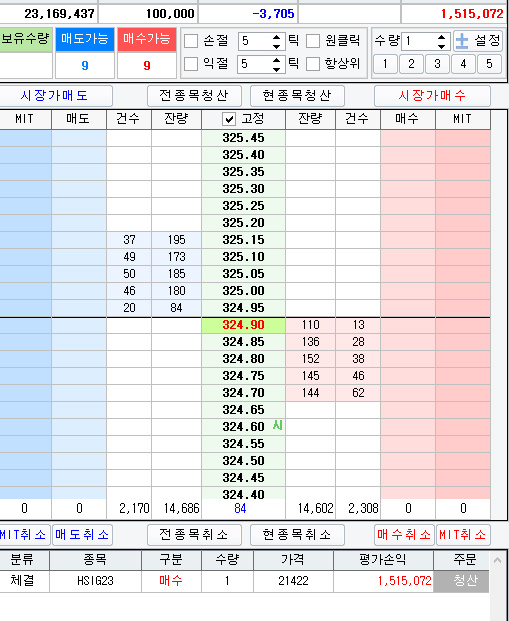Open the ± 설정 settings button

(x=478, y=41)
